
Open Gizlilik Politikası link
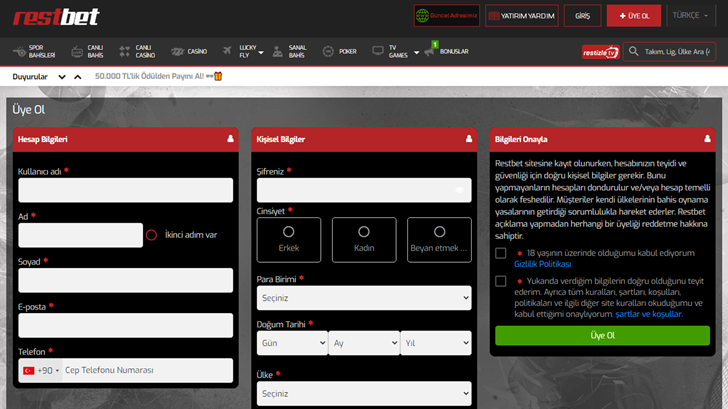pos(542,264)
